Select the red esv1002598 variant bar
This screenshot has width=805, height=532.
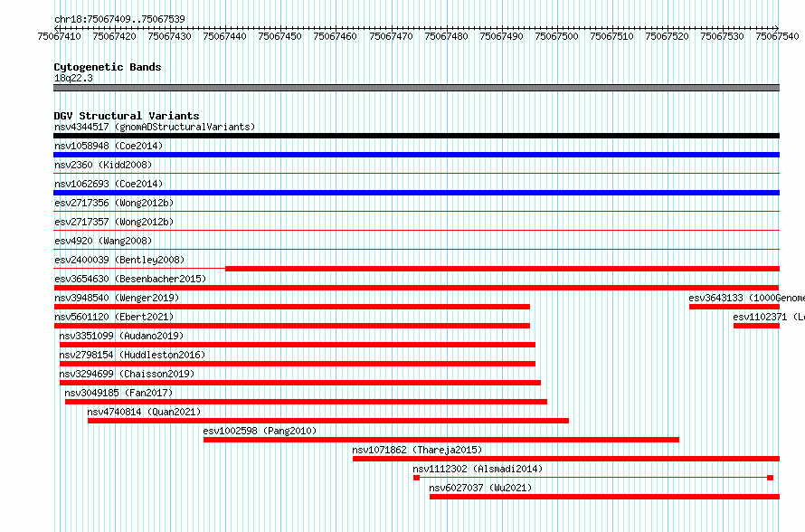click(x=441, y=440)
